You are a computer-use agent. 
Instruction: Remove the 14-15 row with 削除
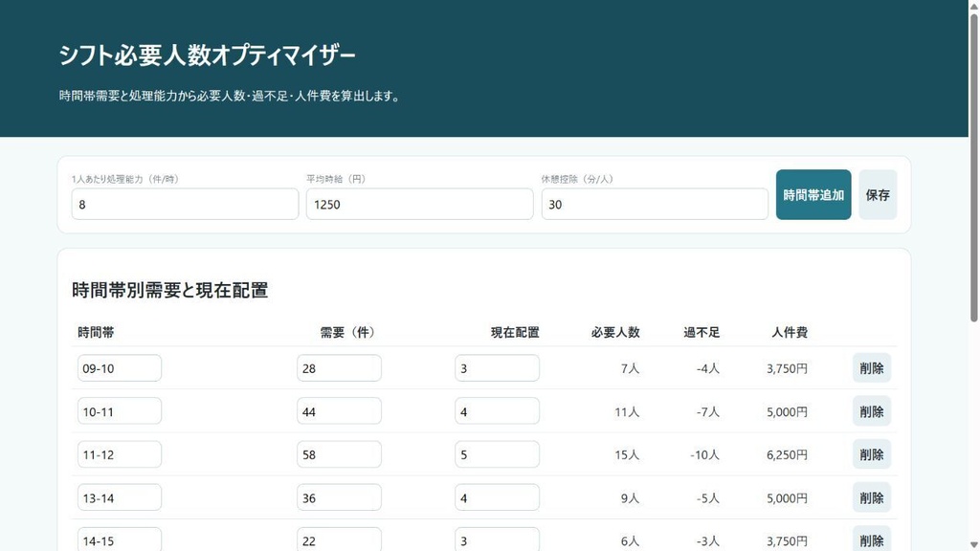[x=871, y=540]
